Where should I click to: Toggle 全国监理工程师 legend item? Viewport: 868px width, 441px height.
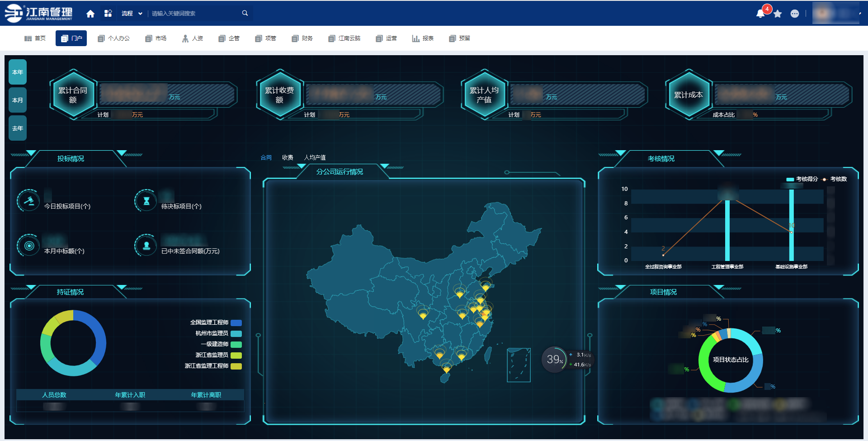tap(215, 322)
